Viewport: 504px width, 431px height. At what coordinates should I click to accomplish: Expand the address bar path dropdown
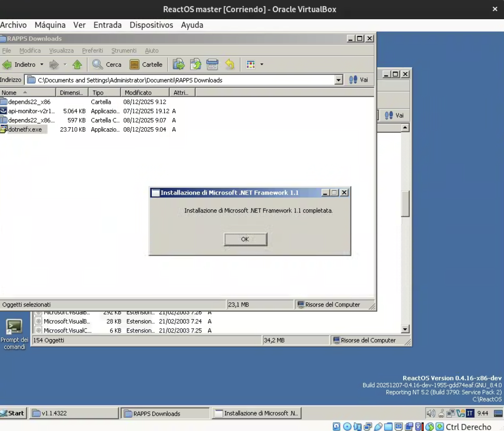point(339,80)
